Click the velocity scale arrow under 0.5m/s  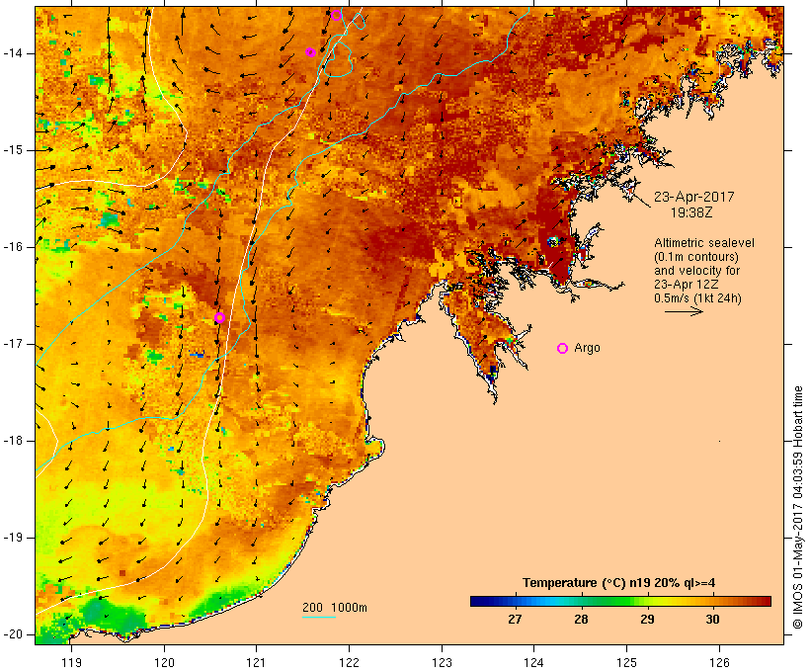point(684,311)
